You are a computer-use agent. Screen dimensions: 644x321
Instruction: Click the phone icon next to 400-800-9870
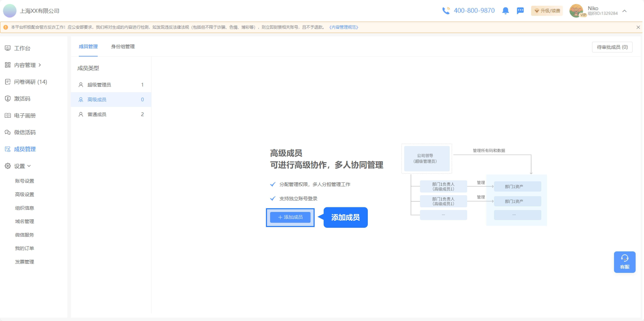click(446, 10)
